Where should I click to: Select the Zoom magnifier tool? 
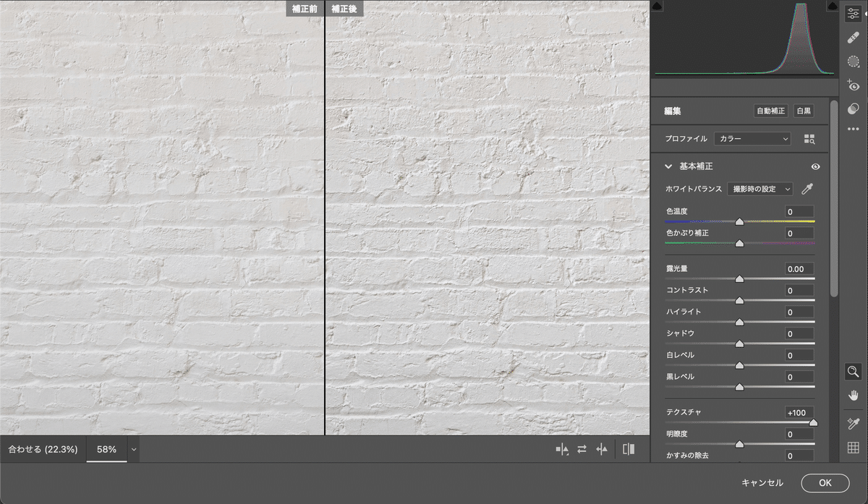click(x=854, y=372)
